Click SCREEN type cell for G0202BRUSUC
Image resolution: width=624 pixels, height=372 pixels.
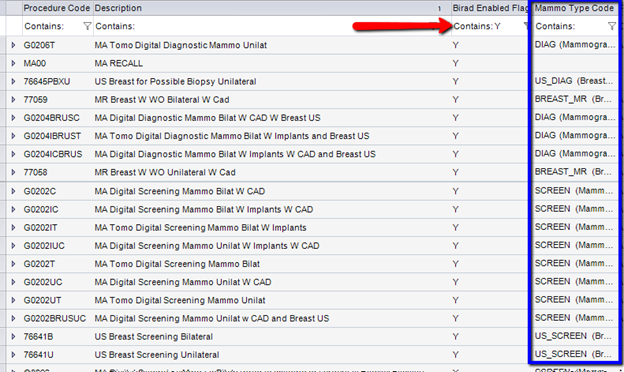click(574, 317)
